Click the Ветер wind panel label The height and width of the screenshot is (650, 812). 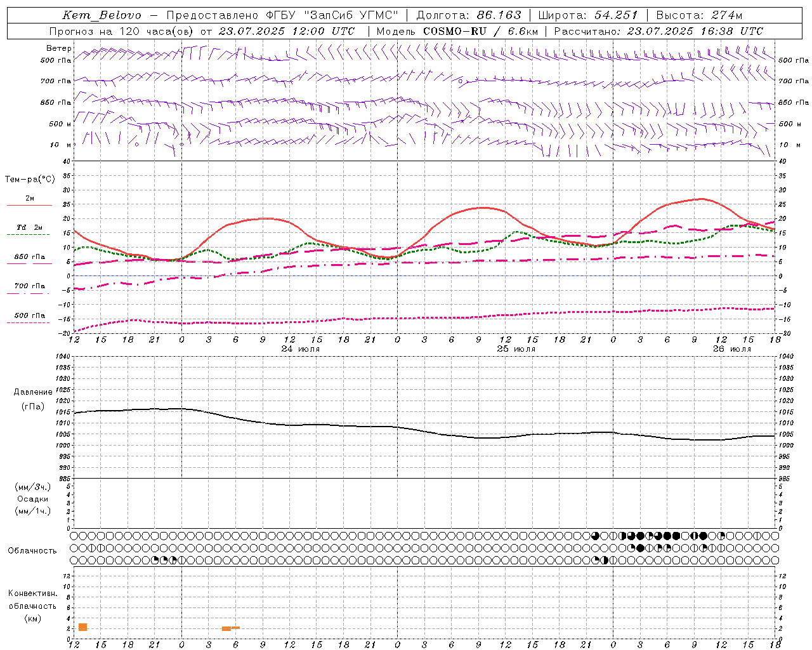59,48
